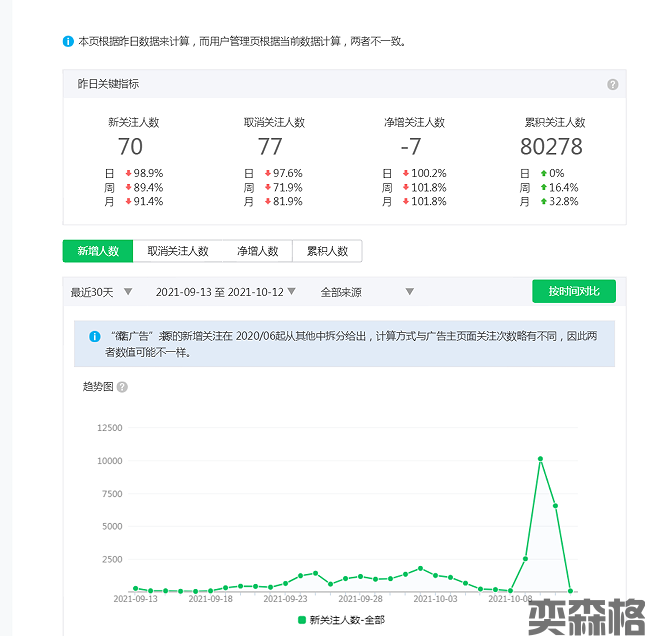Open the 2021-09-13 至 2021-10-12 date picker
The image size is (645, 636).
[x=226, y=293]
